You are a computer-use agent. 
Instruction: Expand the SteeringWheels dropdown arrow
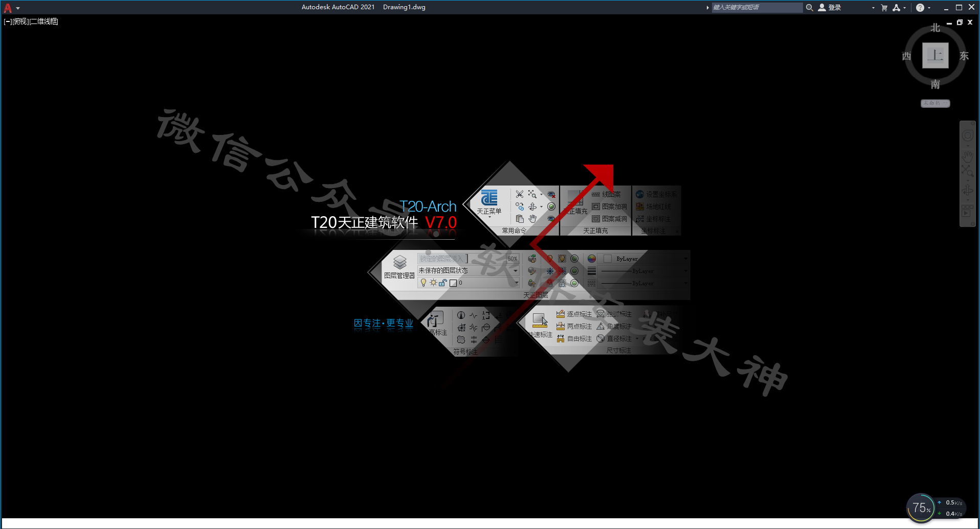968,146
